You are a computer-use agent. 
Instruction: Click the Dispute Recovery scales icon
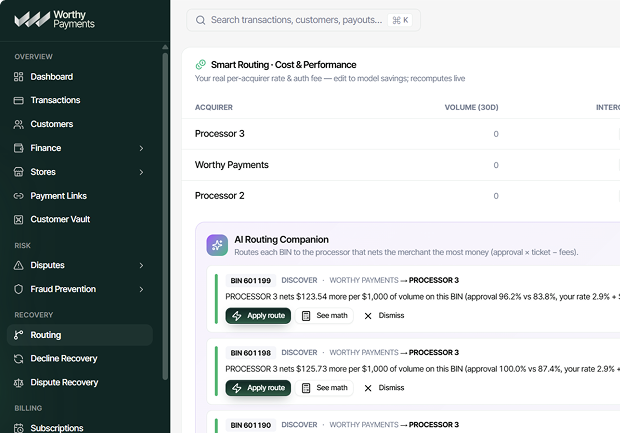pyautogui.click(x=19, y=383)
